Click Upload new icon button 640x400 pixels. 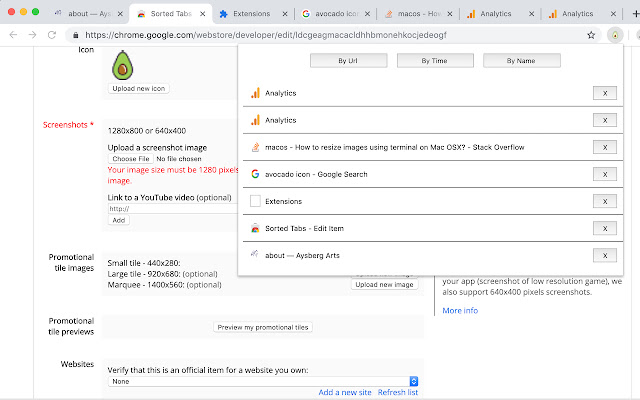coord(139,89)
